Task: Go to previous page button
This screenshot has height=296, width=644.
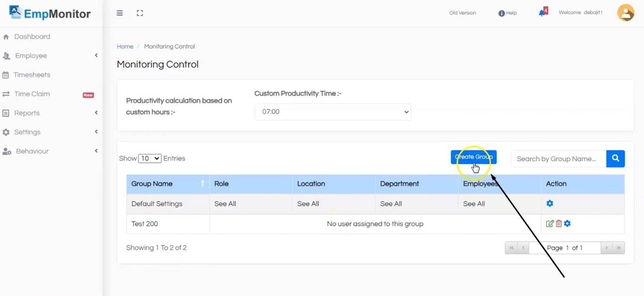Action: [523, 248]
